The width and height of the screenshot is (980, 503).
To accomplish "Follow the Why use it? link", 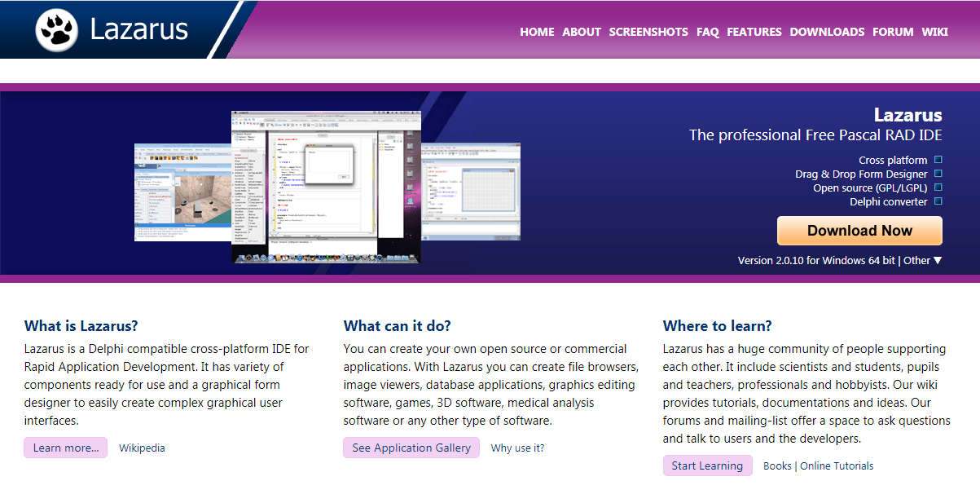I will pos(517,448).
